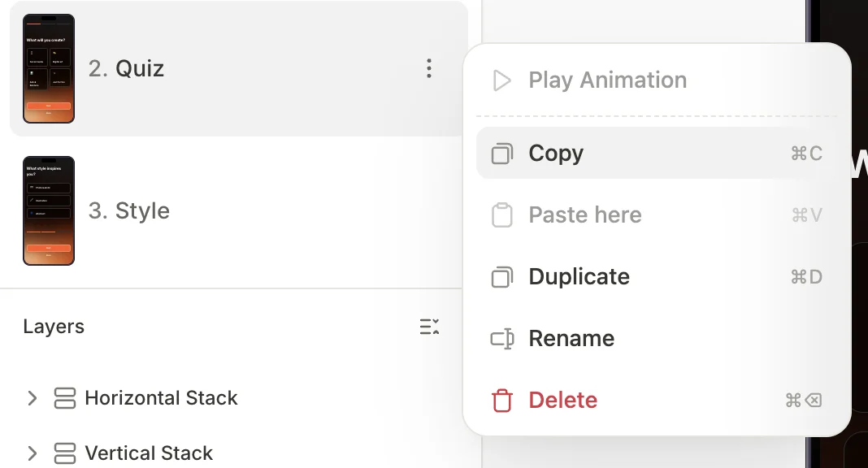This screenshot has width=868, height=468.
Task: Choose Duplicate from the context menu
Action: [657, 277]
